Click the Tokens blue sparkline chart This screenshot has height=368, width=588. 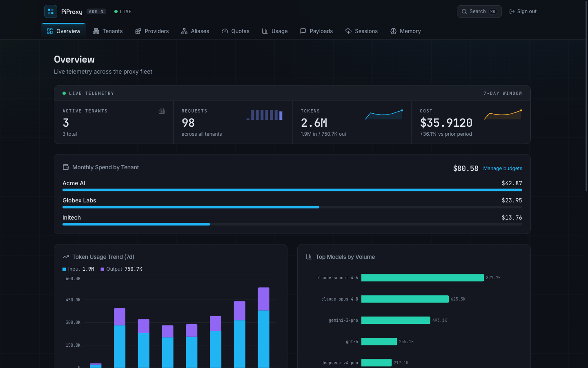pyautogui.click(x=384, y=114)
